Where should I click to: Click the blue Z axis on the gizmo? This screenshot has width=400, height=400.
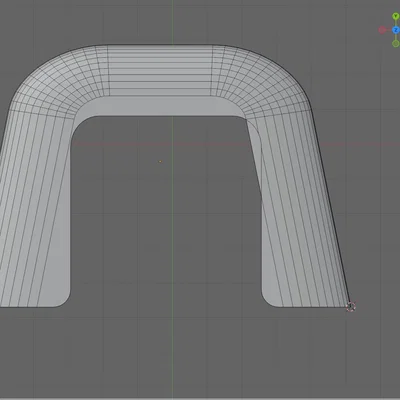tap(396, 30)
